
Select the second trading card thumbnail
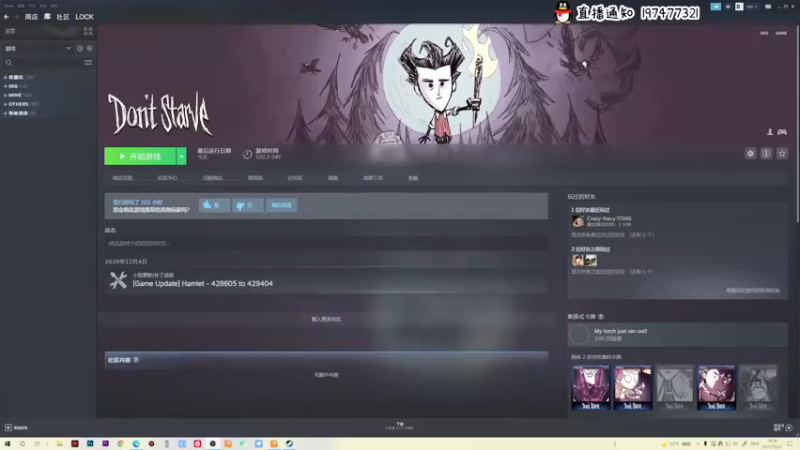click(x=633, y=387)
